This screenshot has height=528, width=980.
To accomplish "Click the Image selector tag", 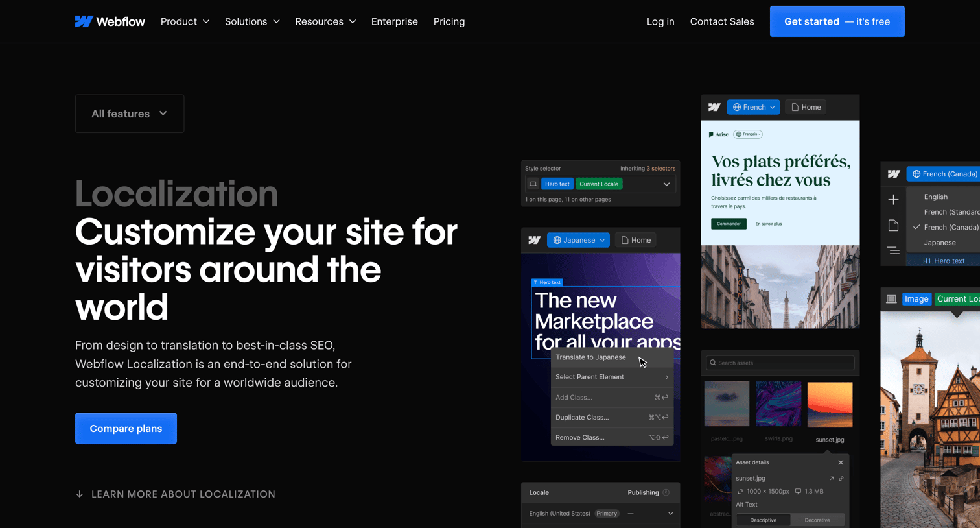I will [916, 299].
